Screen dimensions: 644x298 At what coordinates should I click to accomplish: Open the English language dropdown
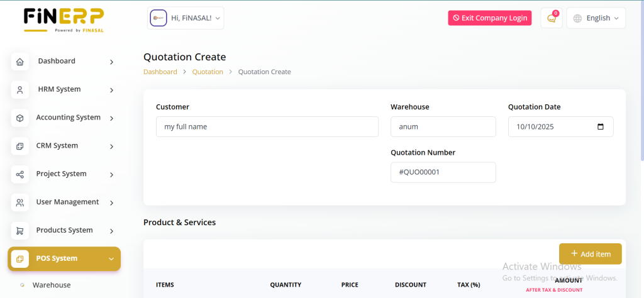point(596,18)
